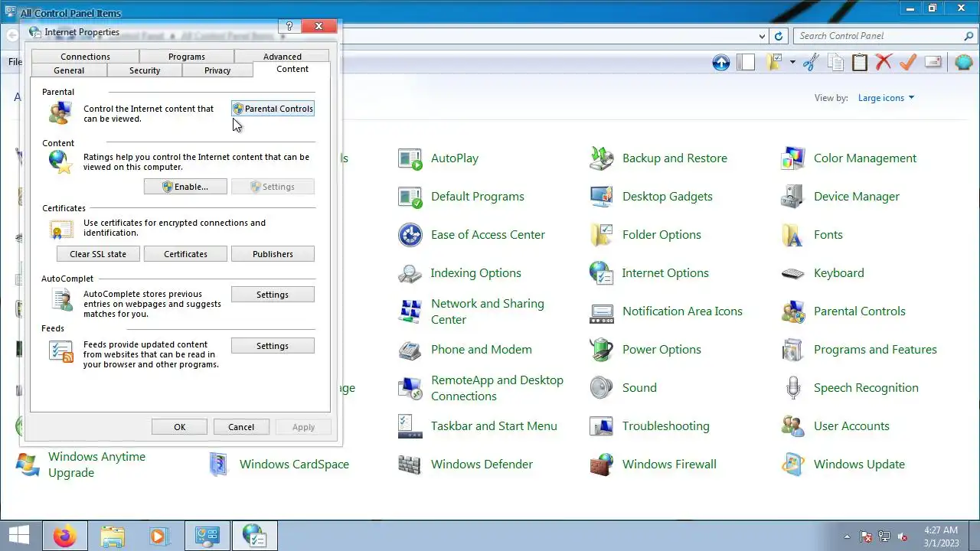
Task: Click the Enable... content ratings button
Action: pyautogui.click(x=185, y=187)
